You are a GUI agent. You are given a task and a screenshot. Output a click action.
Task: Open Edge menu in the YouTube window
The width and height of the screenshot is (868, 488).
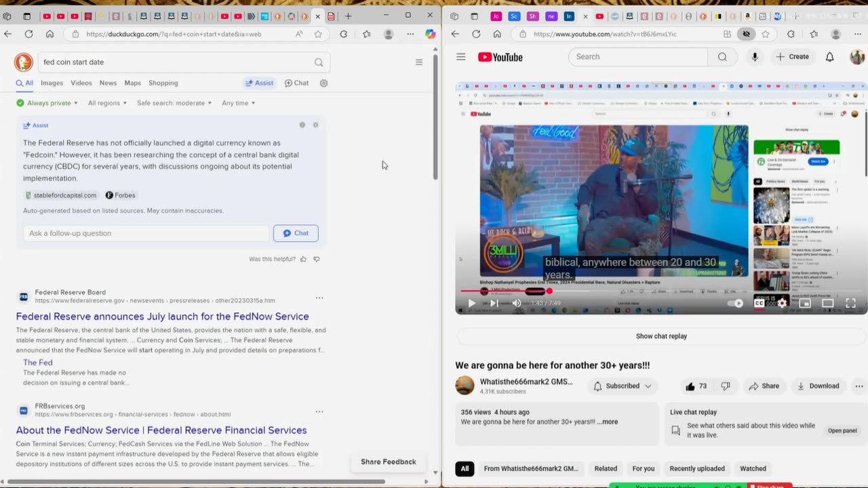(858, 34)
